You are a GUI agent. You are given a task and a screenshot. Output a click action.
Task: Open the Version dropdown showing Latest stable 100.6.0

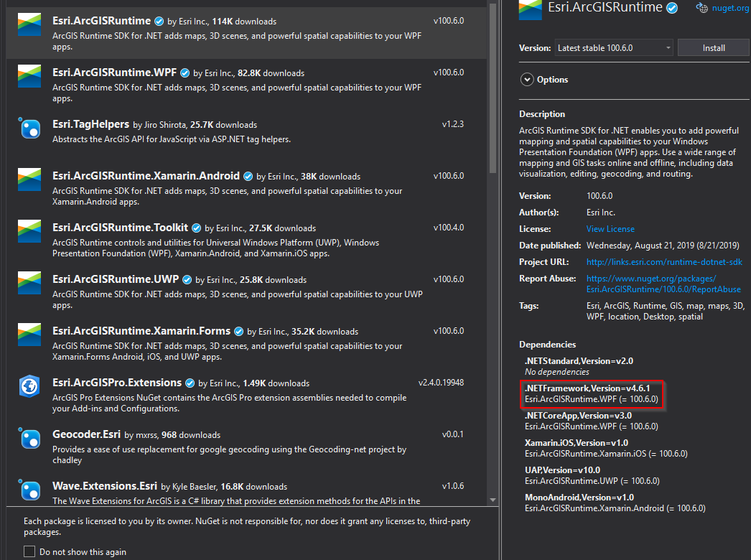pos(614,48)
